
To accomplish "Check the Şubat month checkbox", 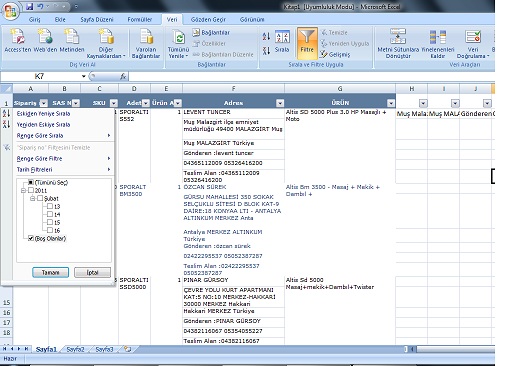I will pyautogui.click(x=40, y=198).
